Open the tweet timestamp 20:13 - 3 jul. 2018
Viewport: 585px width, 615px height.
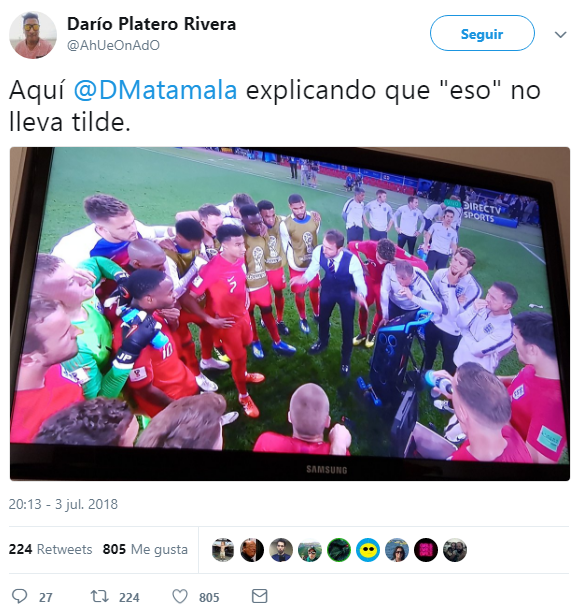63,504
